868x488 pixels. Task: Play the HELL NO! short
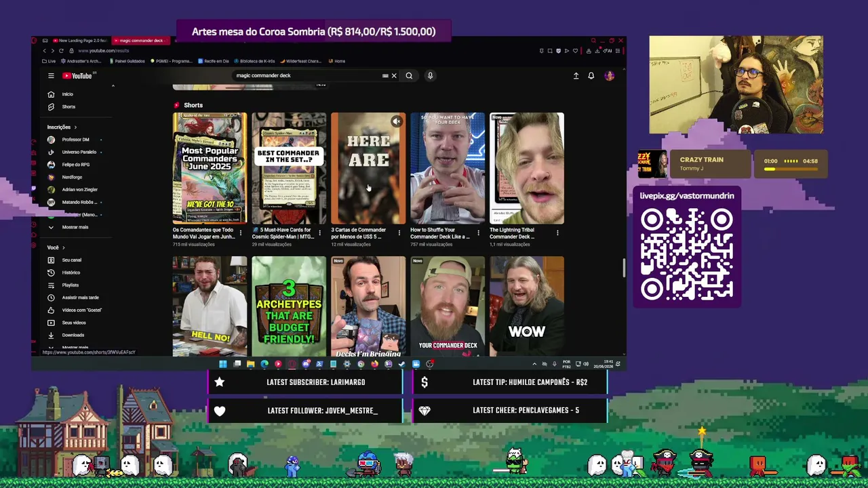[210, 306]
